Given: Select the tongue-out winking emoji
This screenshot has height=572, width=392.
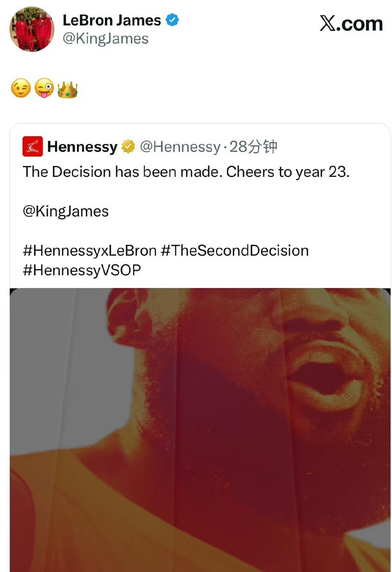Looking at the screenshot, I should click(44, 89).
